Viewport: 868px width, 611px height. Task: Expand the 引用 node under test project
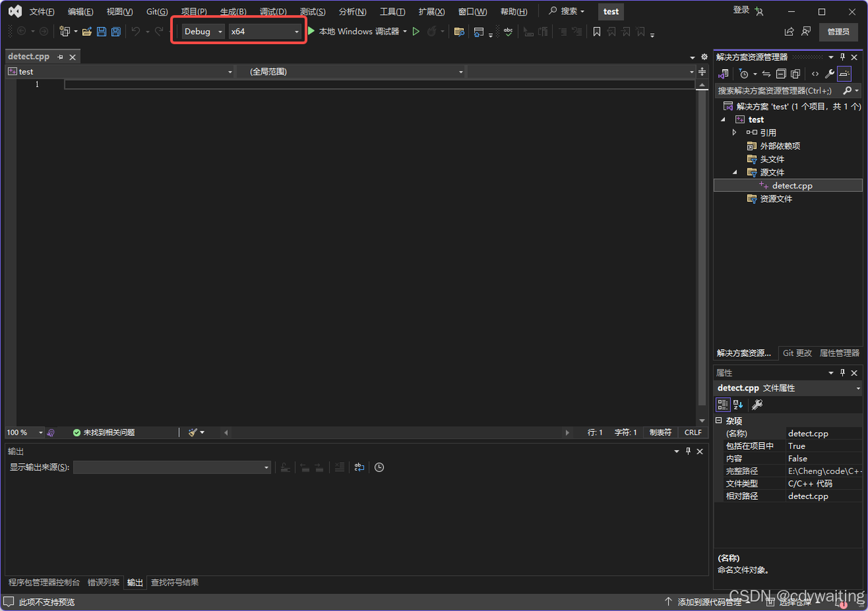tap(734, 132)
